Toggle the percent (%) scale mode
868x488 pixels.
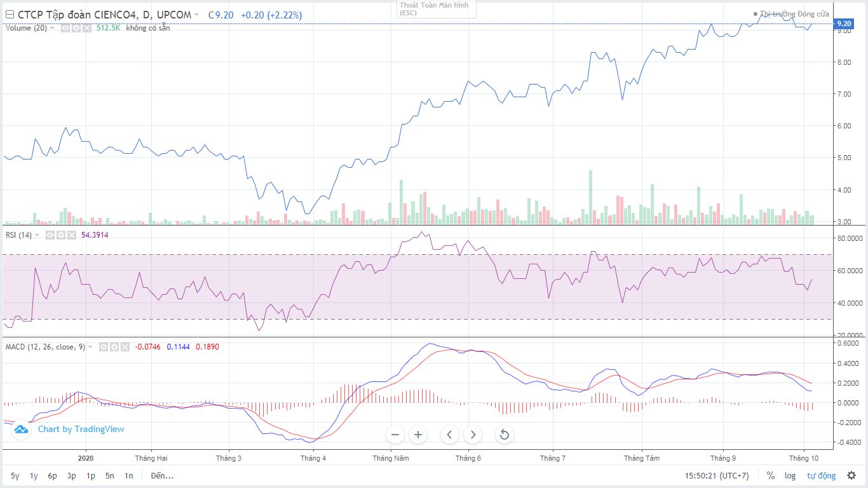771,475
